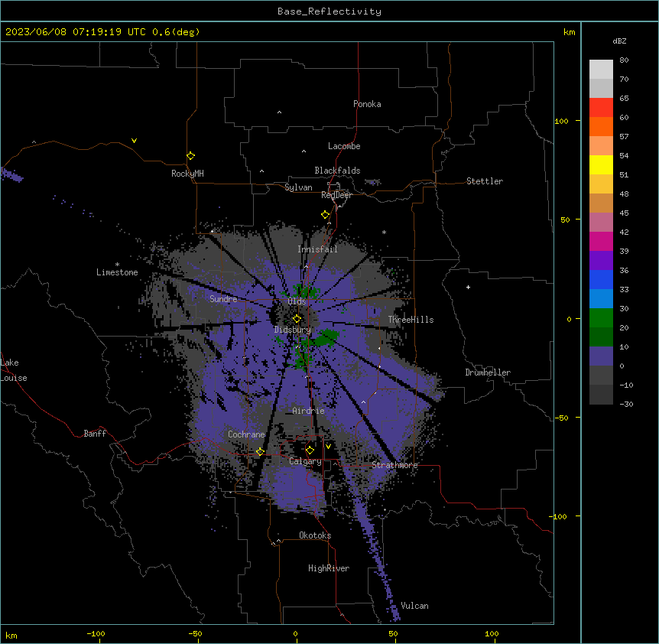Click the 50 tick label on right axis
Image resolution: width=659 pixels, height=644 pixels.
tap(565, 220)
